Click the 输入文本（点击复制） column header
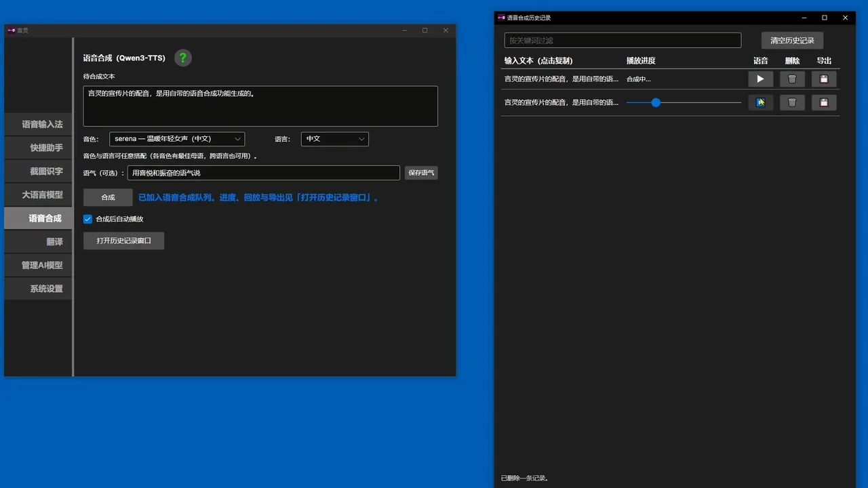 pos(538,61)
